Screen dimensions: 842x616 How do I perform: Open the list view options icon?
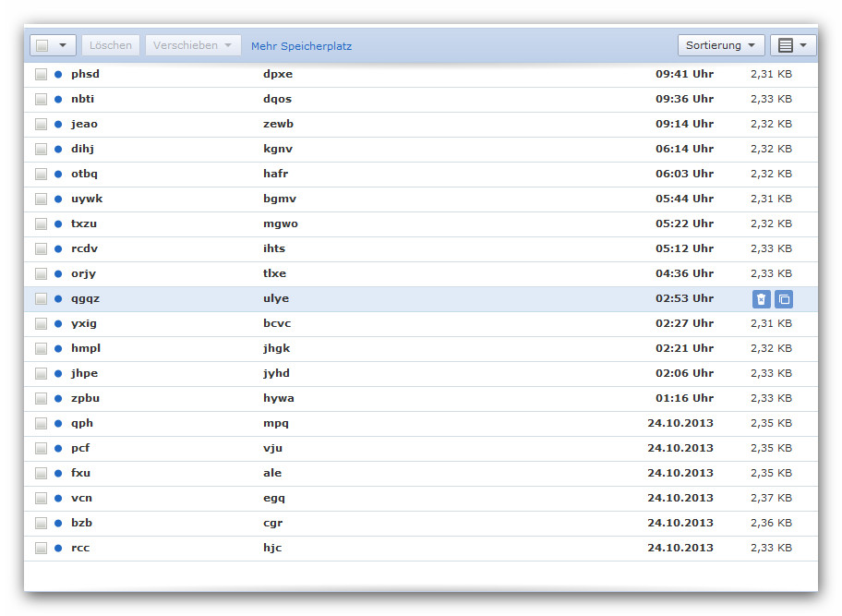coord(786,45)
